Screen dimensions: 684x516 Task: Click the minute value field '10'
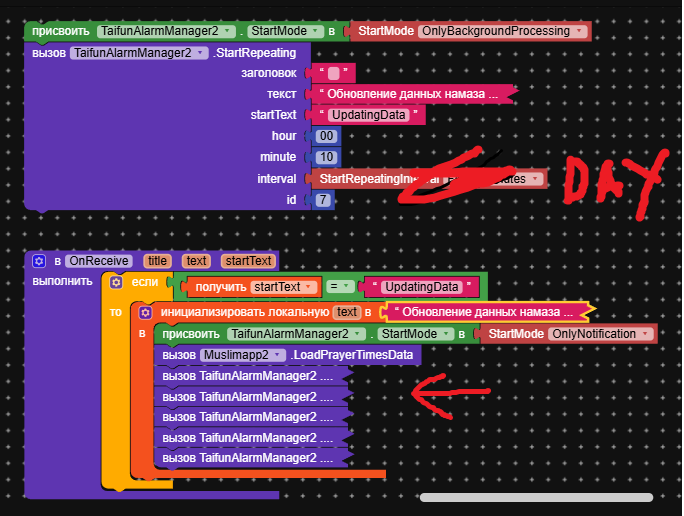(327, 157)
